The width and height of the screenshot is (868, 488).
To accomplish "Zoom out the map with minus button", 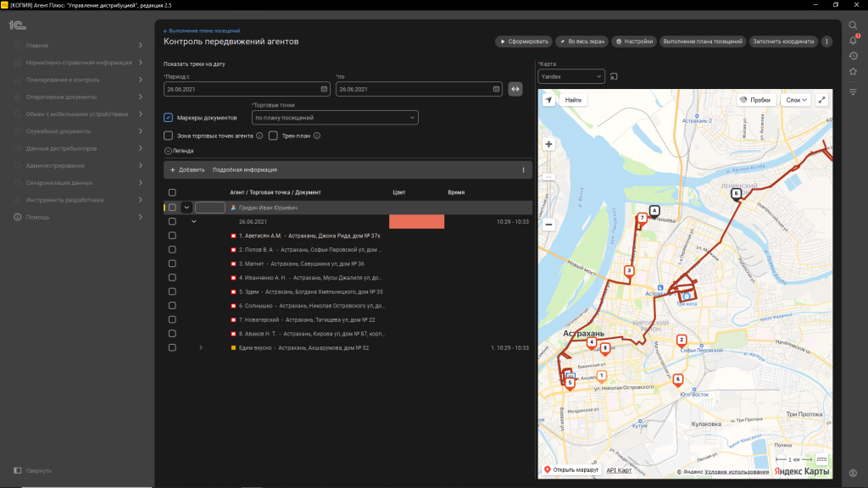I will click(548, 225).
